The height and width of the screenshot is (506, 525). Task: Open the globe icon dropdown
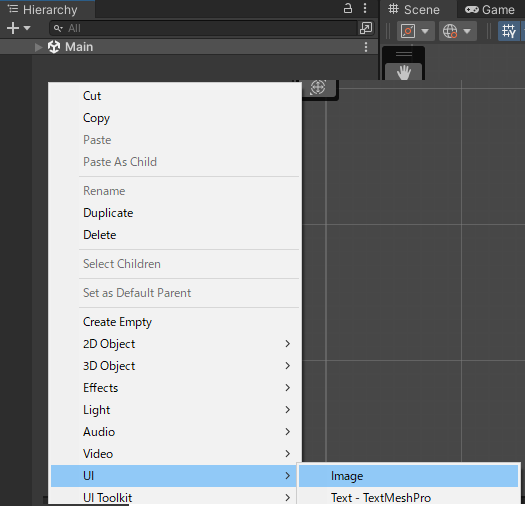click(457, 31)
